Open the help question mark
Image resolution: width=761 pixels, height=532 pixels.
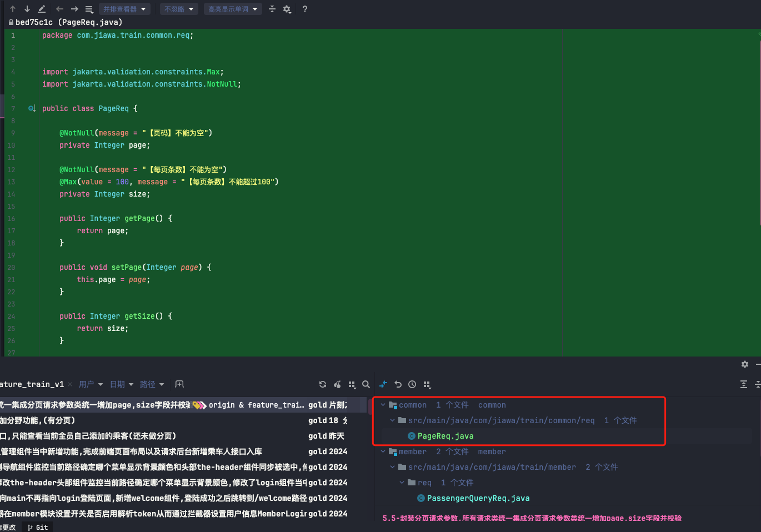click(x=304, y=9)
